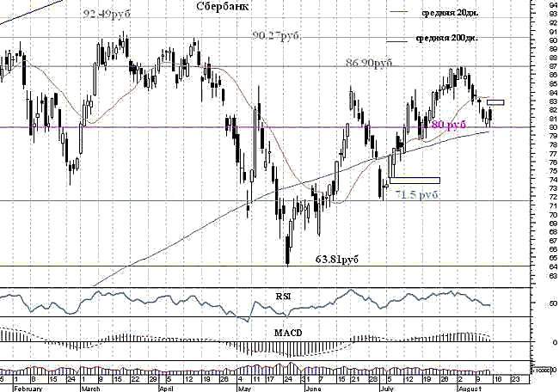Select the 86.90руб level label

click(368, 63)
